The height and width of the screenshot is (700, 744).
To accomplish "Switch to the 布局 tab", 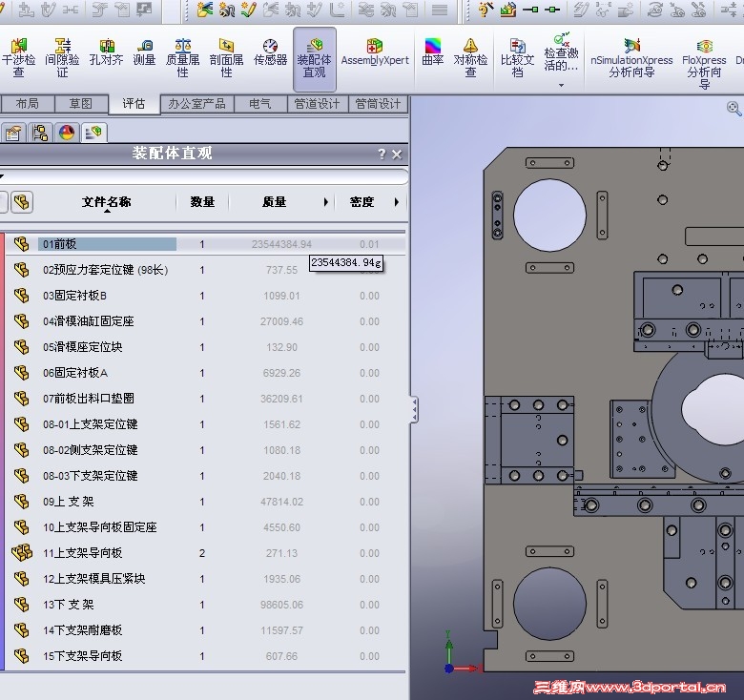I will [27, 104].
